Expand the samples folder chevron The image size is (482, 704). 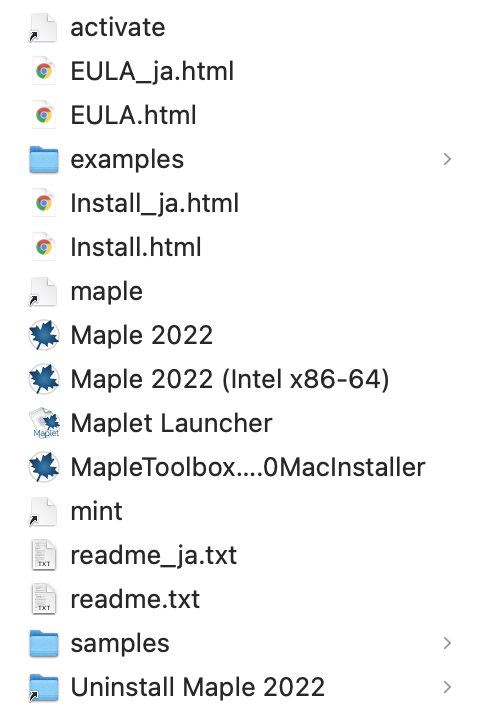click(447, 643)
